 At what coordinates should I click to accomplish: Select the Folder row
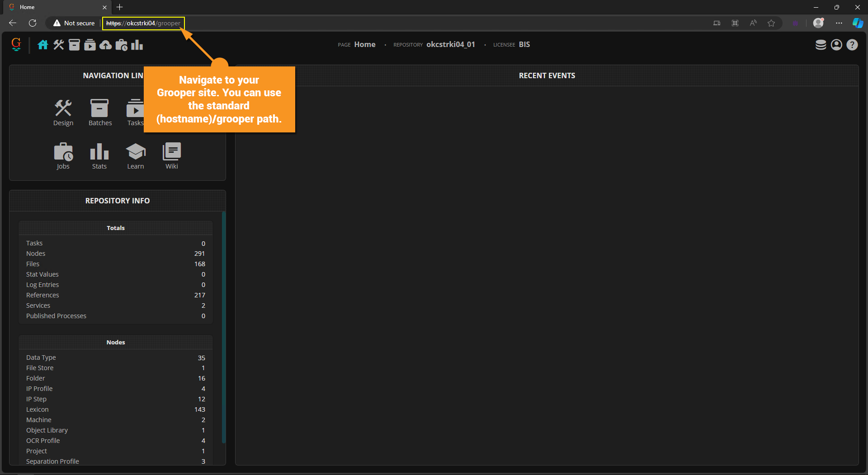(116, 378)
